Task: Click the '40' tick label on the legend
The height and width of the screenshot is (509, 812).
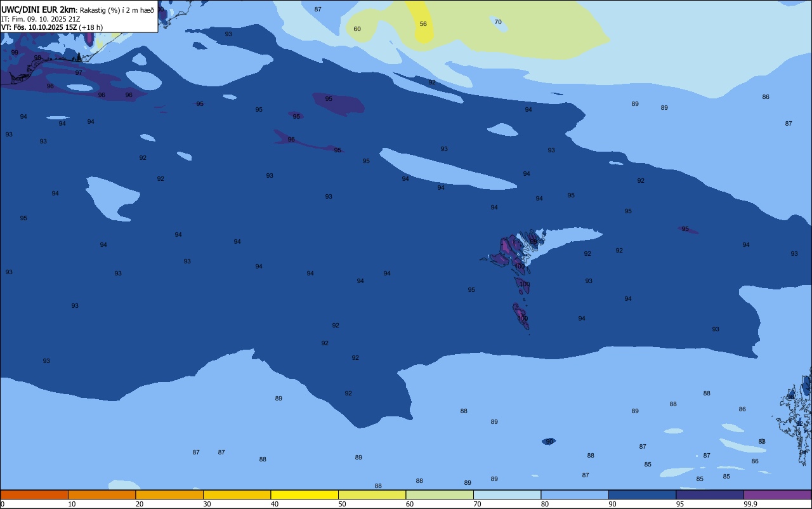Action: pyautogui.click(x=275, y=504)
